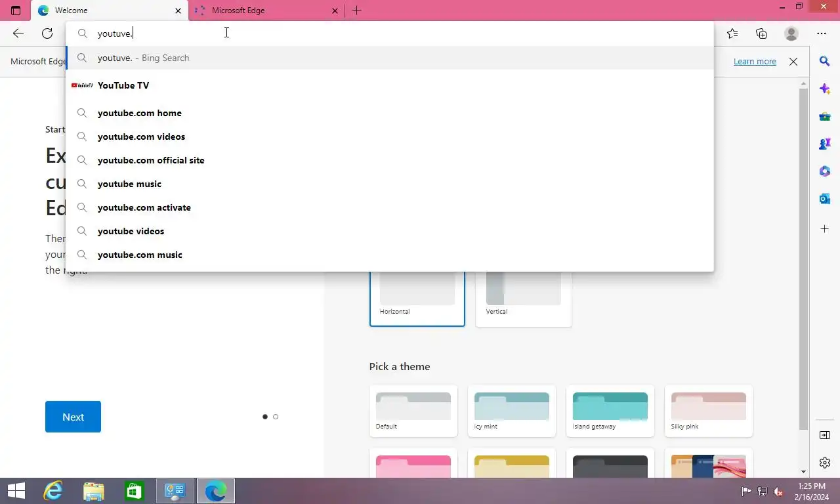Screen dimensions: 840x504
Task: Open the tab actions menu icon
Action: pyautogui.click(x=16, y=10)
